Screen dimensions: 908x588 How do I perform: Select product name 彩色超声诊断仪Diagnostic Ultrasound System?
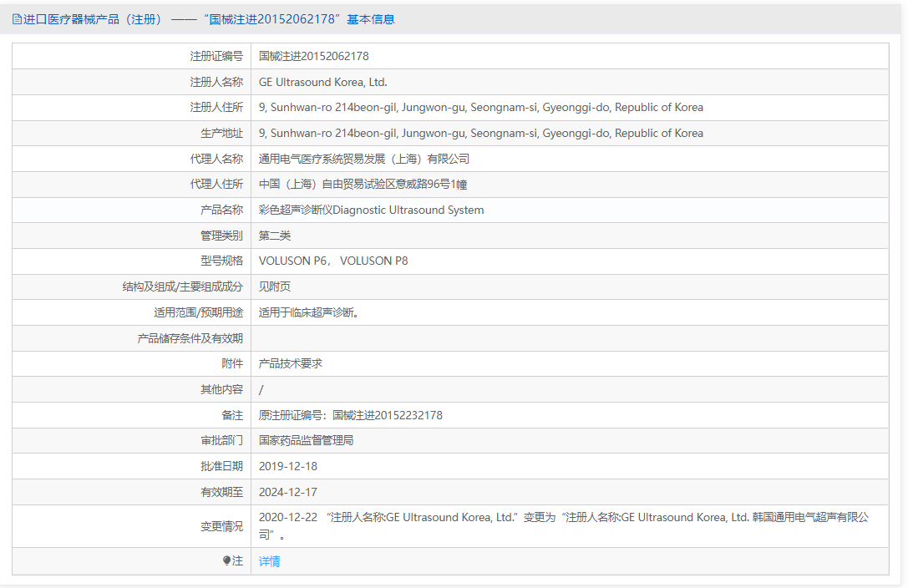pos(371,210)
